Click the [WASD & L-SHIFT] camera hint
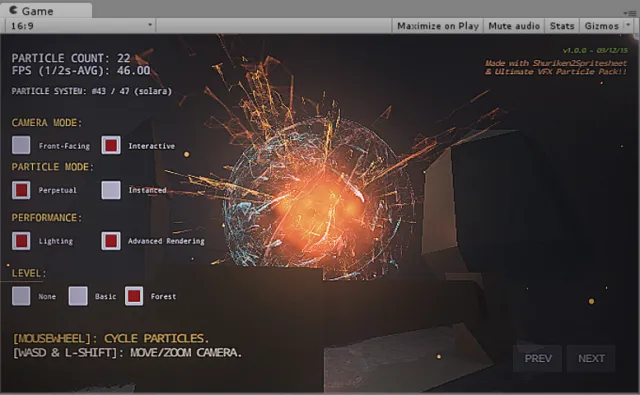 coord(127,353)
